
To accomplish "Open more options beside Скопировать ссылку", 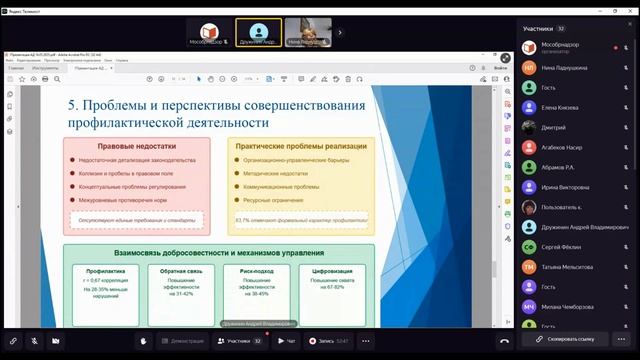I will pyautogui.click(x=621, y=339).
